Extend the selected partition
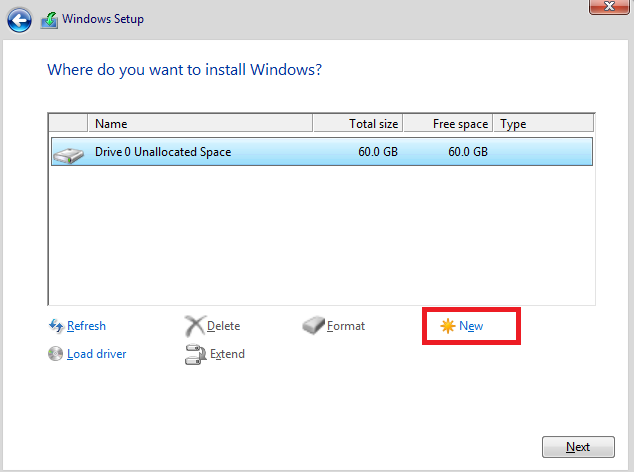 (227, 354)
